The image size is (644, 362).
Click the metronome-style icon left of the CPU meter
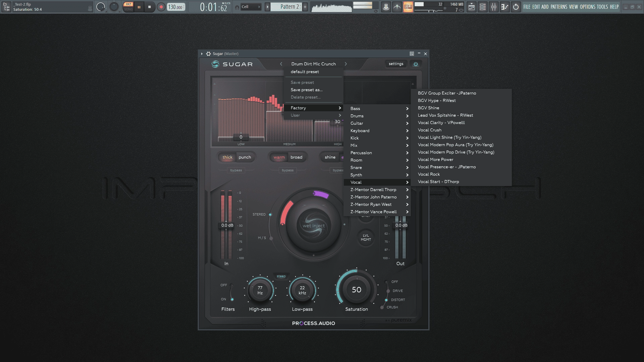pos(386,7)
